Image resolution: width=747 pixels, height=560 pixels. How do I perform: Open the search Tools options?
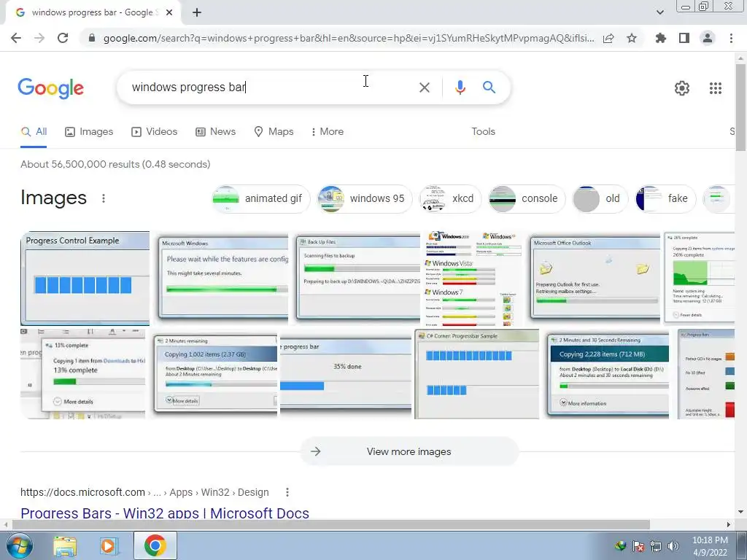[483, 132]
